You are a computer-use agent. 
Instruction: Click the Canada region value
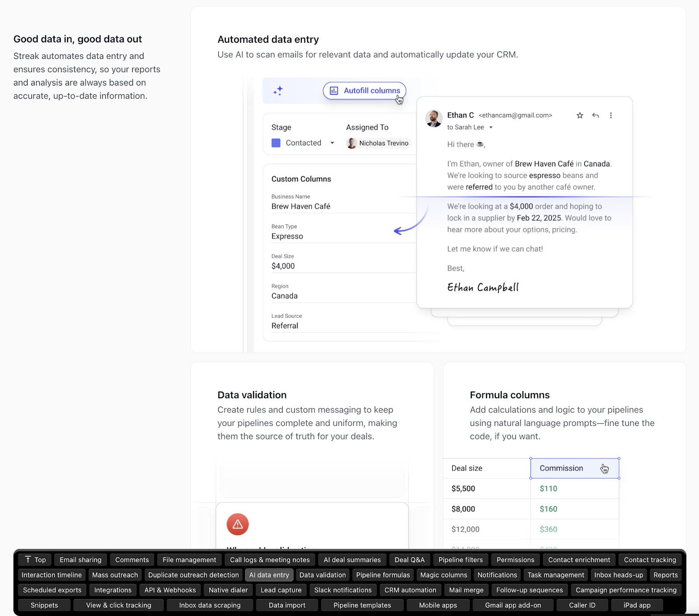click(284, 296)
